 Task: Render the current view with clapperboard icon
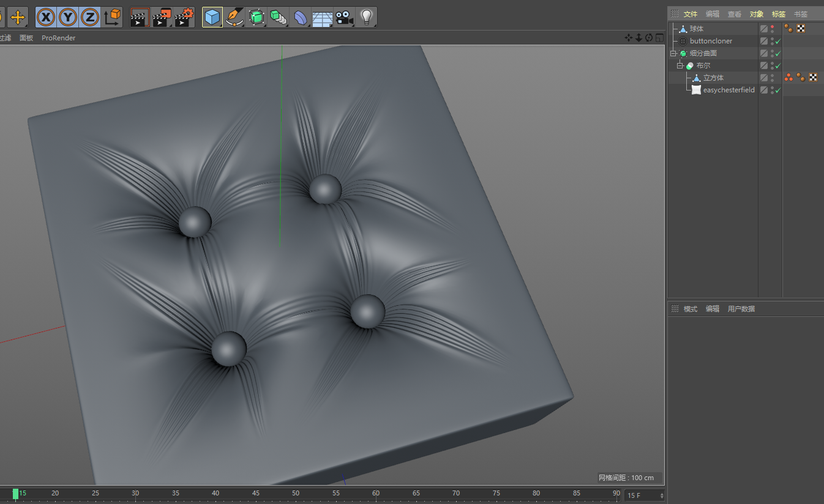click(x=140, y=17)
